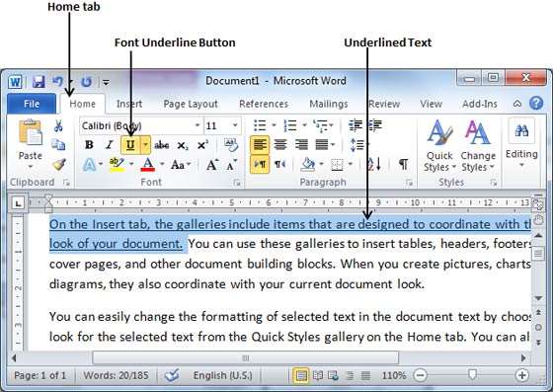Viewport: 553px width, 392px height.
Task: Center the paragraph text
Action: click(280, 144)
